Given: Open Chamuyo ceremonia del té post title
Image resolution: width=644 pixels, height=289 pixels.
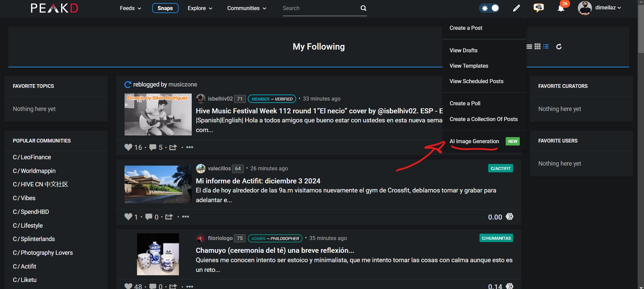Looking at the screenshot, I should coord(275,250).
